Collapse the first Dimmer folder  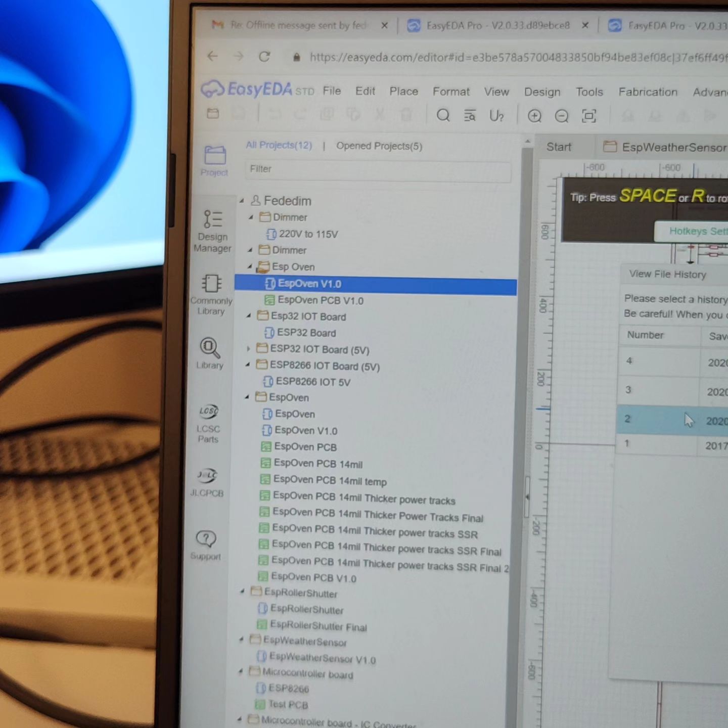coord(251,217)
